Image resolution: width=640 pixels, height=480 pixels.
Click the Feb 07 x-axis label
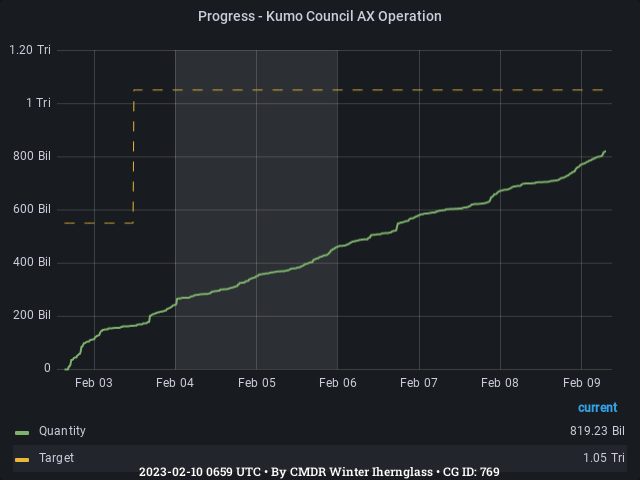click(419, 383)
